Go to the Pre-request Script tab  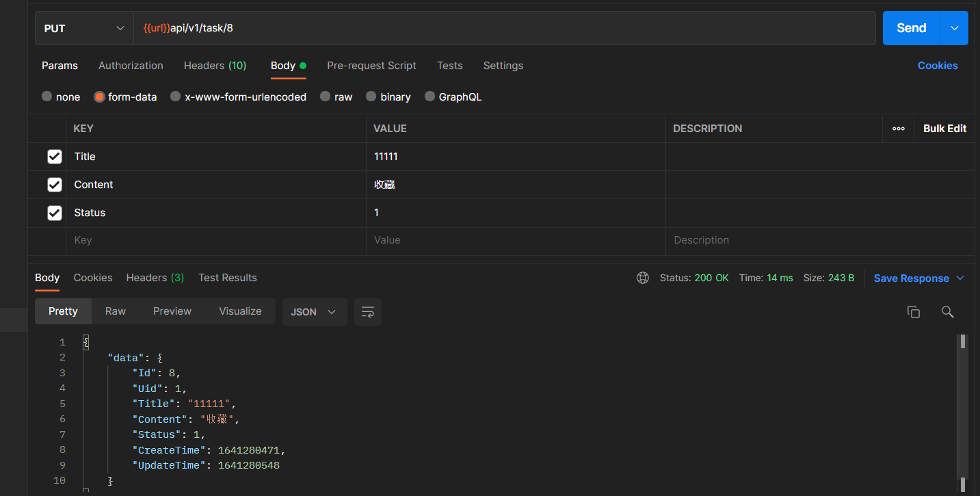pos(371,66)
